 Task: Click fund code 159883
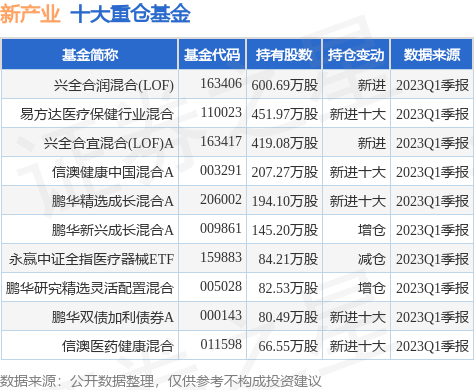coord(221,257)
